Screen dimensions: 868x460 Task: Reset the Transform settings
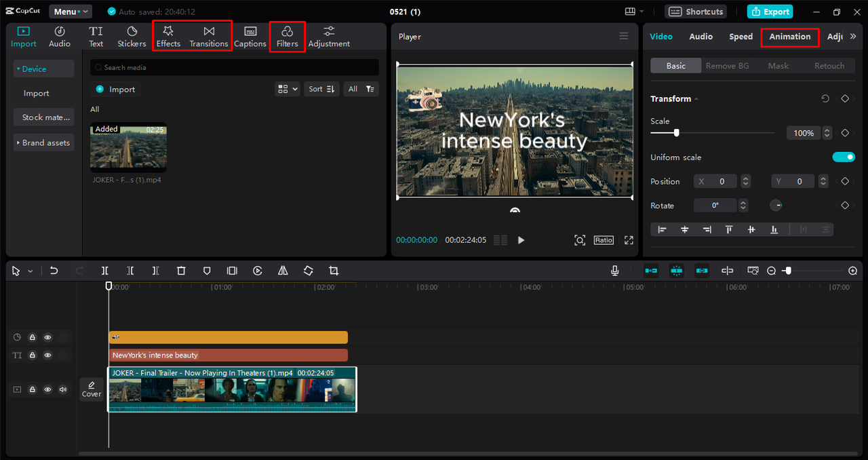coord(825,98)
